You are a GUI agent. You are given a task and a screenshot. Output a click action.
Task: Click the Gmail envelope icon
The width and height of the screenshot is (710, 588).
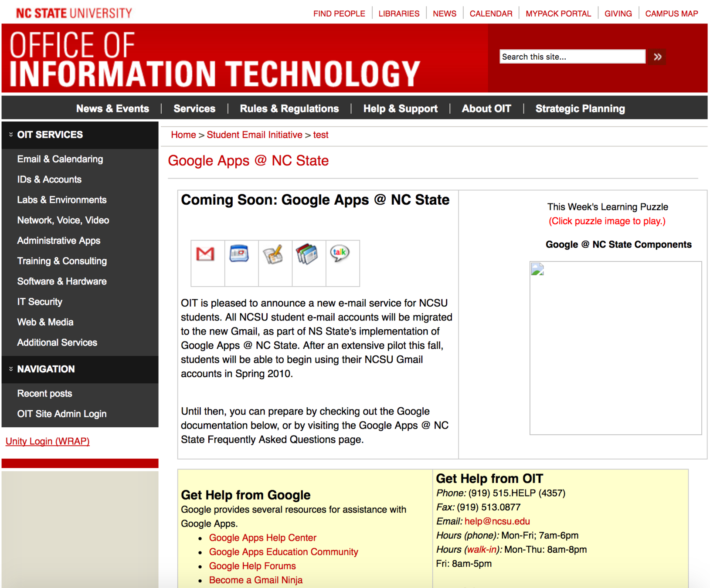click(x=205, y=253)
